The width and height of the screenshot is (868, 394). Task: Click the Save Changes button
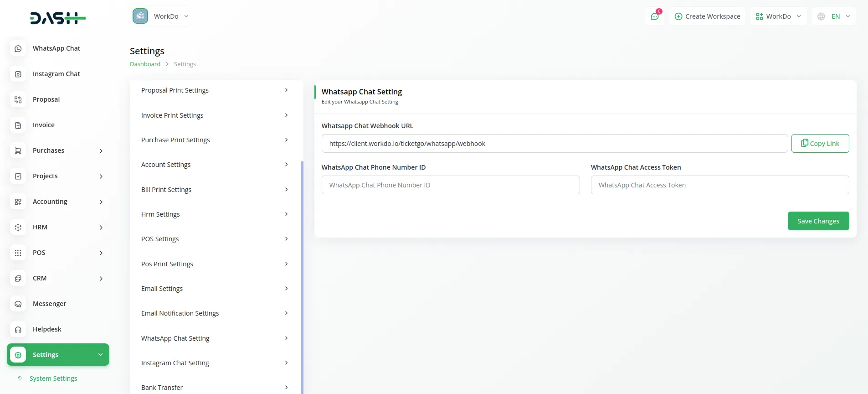818,221
